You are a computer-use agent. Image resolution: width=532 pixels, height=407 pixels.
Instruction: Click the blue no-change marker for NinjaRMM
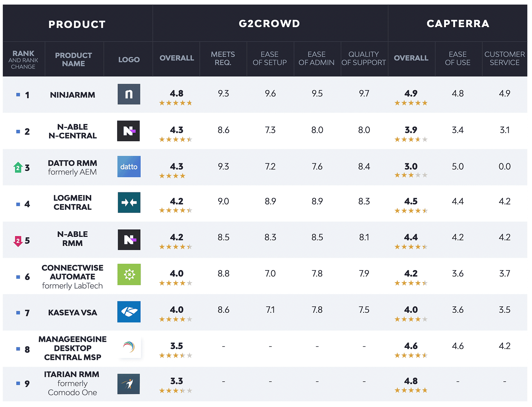pyautogui.click(x=18, y=95)
